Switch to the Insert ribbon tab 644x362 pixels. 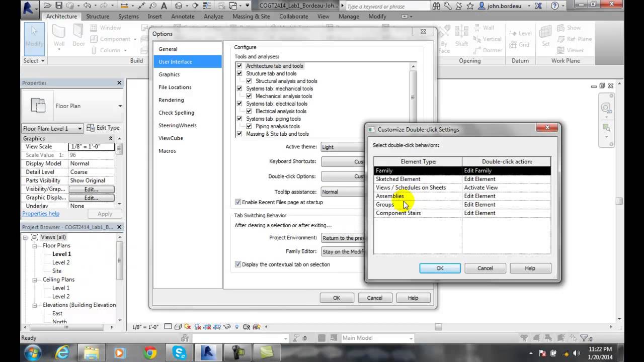click(155, 16)
